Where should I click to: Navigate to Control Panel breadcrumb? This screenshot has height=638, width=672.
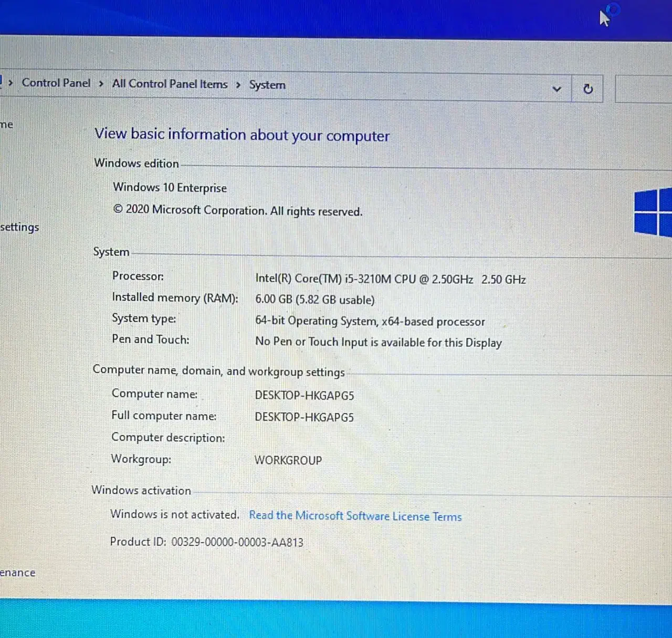(56, 83)
